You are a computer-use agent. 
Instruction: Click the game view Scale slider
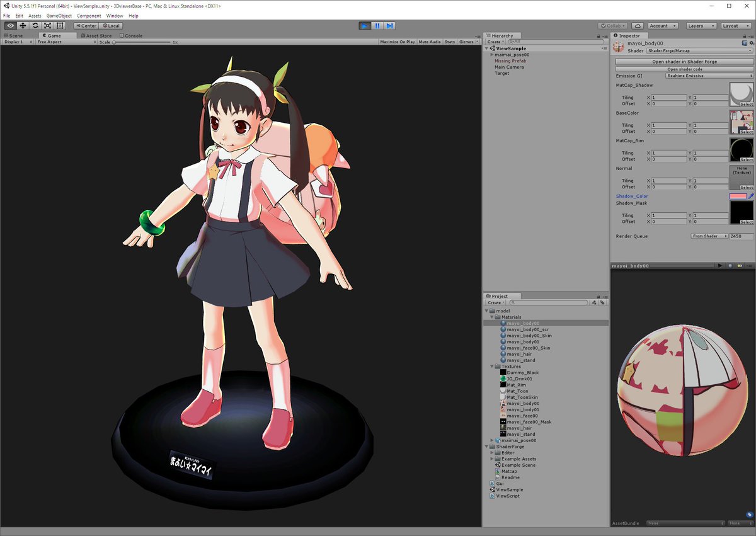[142, 42]
